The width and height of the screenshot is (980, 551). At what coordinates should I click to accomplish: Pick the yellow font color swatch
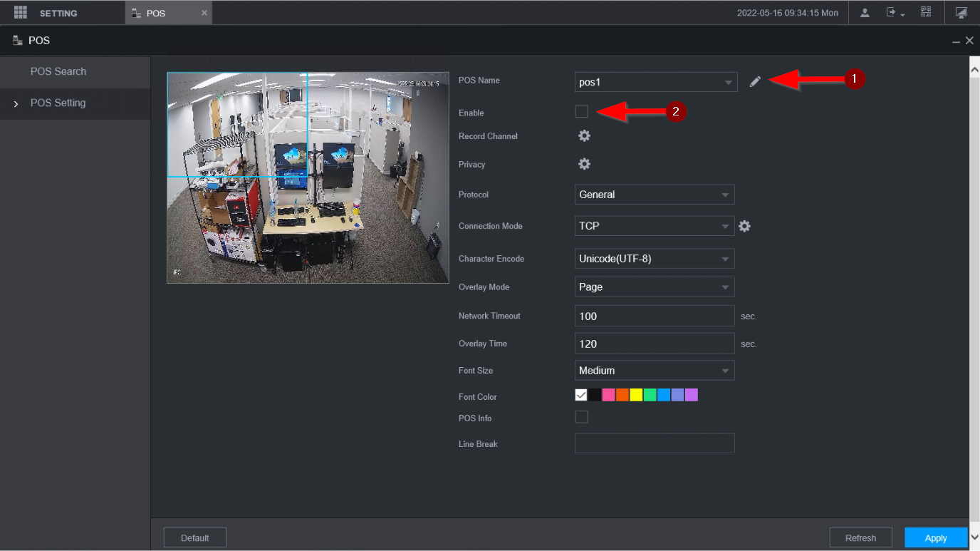pos(636,395)
